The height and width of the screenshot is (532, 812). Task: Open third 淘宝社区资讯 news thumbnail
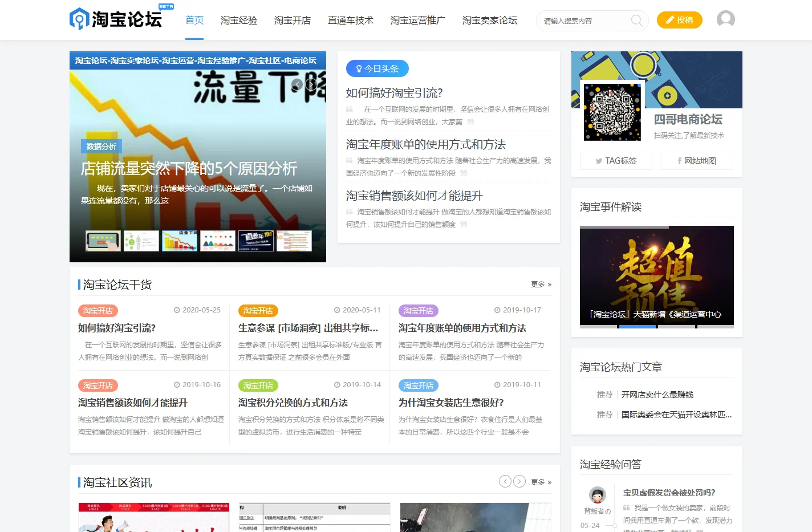(x=476, y=517)
